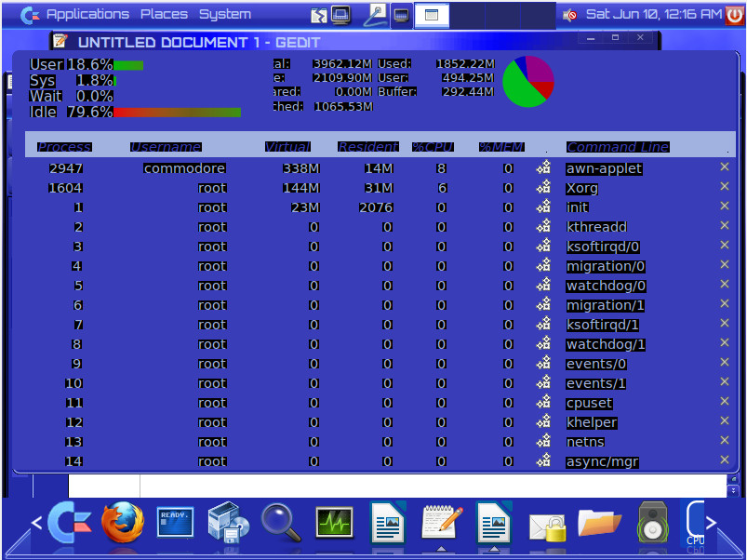Open the folder file manager dock icon

(x=599, y=523)
